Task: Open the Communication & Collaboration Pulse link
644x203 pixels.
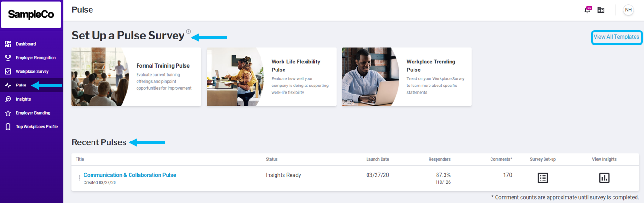Action: click(130, 175)
